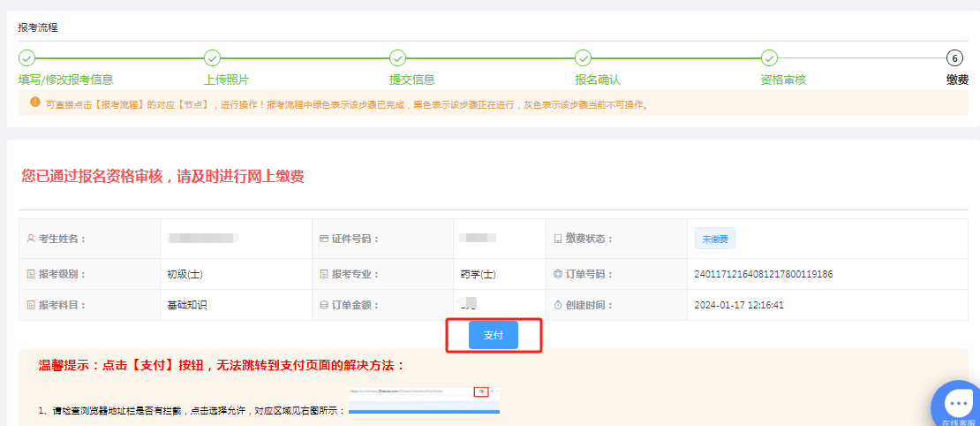Click the person icon beside 考生姓名
The height and width of the screenshot is (426, 980).
tap(31, 239)
